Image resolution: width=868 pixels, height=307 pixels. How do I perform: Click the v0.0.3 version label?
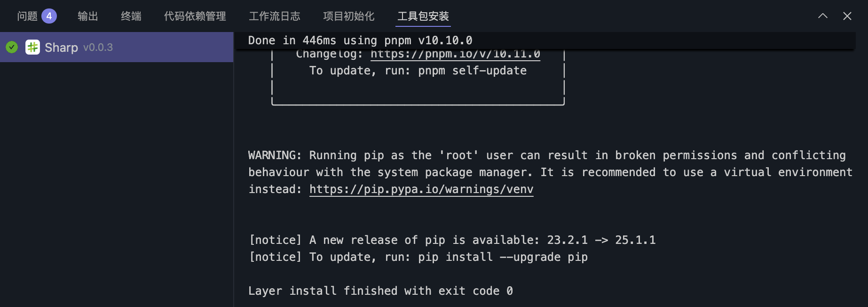pyautogui.click(x=98, y=48)
